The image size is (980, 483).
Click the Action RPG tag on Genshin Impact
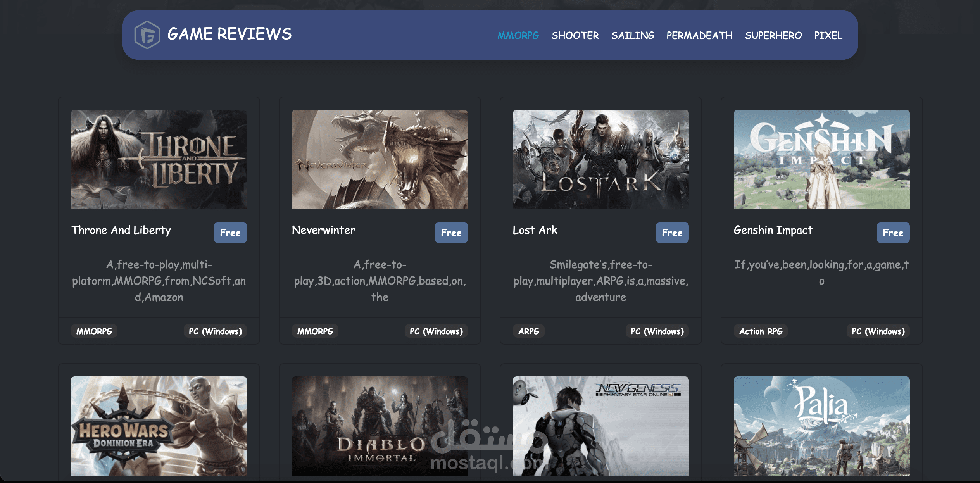[760, 331]
